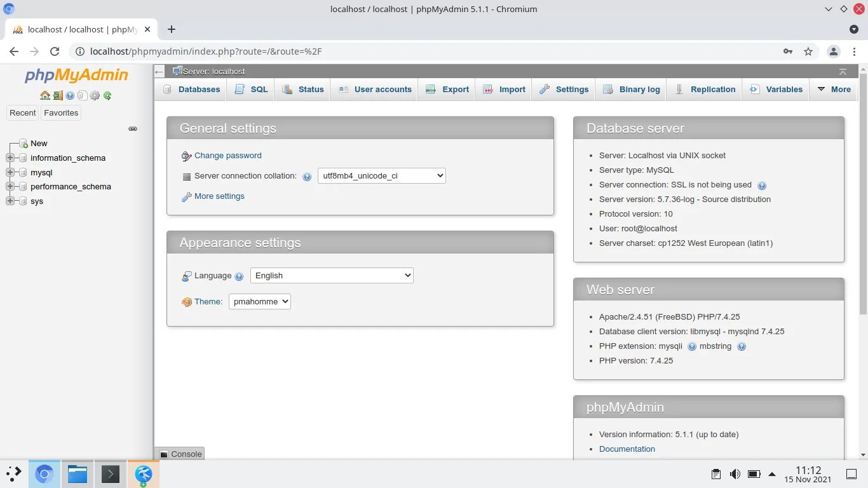Click the Change password link
Viewport: 868px width, 488px height.
[227, 156]
